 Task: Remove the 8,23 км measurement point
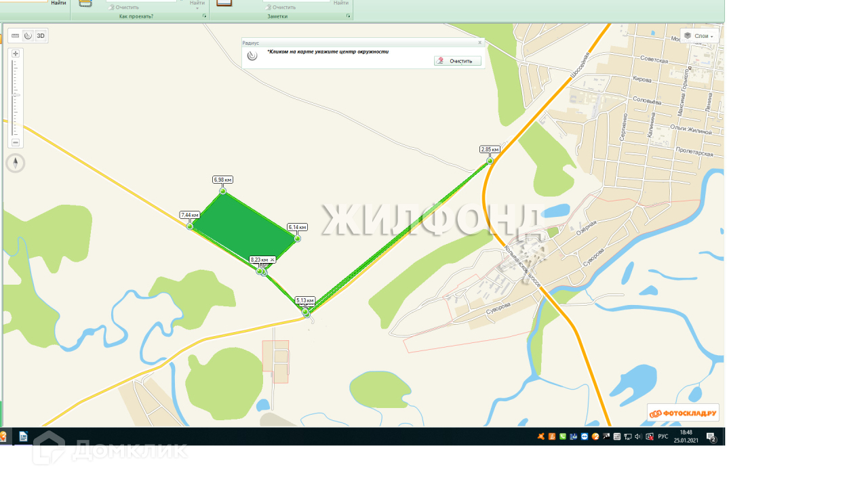(273, 260)
